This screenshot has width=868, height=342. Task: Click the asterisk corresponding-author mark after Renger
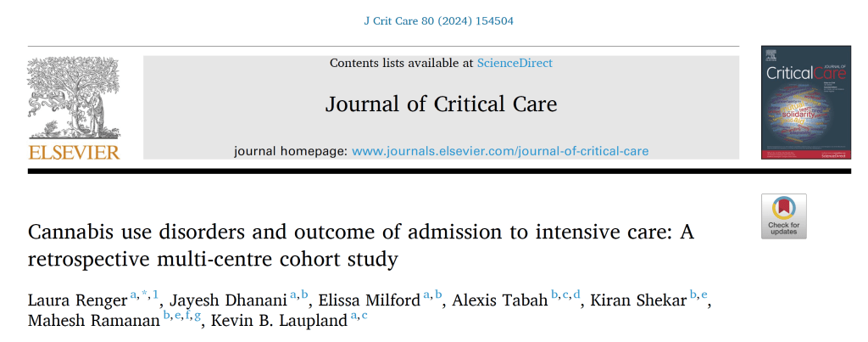[143, 294]
